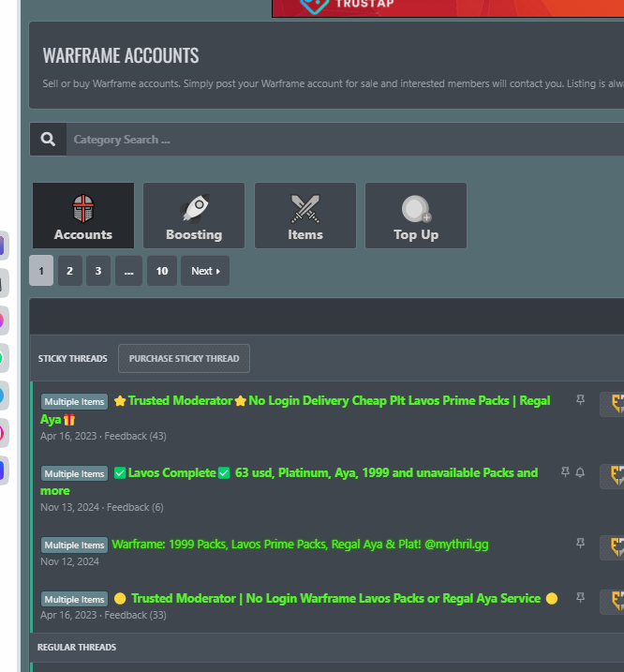Click Multiple Items tag on mythril.gg thread
The image size is (624, 672).
pyautogui.click(x=74, y=545)
